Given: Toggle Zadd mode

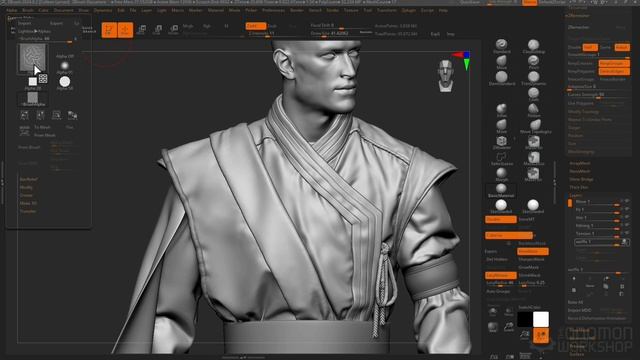Looking at the screenshot, I should pos(256,26).
